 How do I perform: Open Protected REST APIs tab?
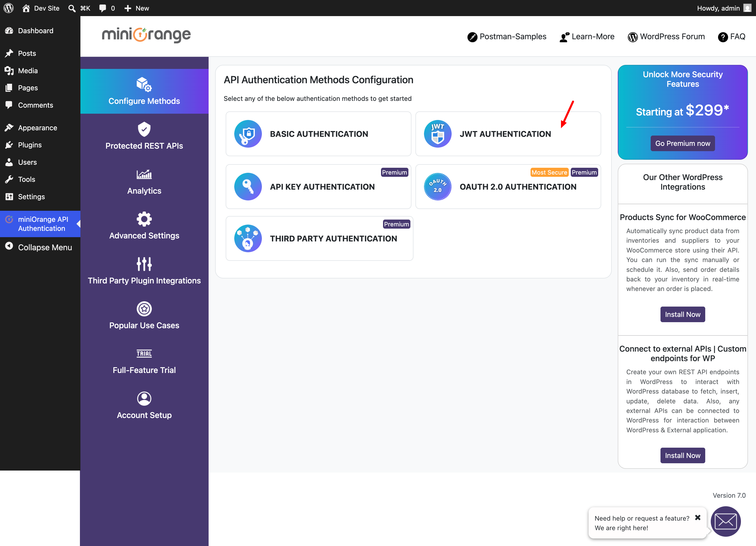[144, 136]
